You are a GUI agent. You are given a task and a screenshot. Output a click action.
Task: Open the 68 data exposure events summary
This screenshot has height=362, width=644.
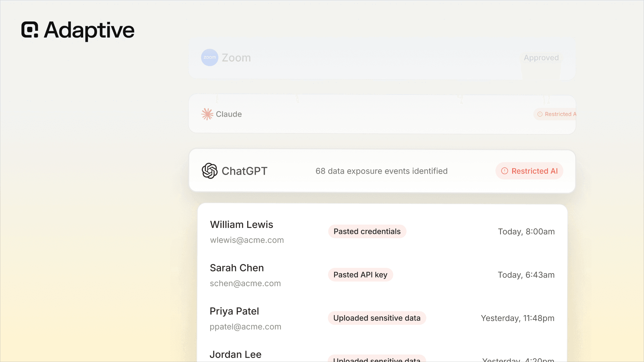coord(381,171)
